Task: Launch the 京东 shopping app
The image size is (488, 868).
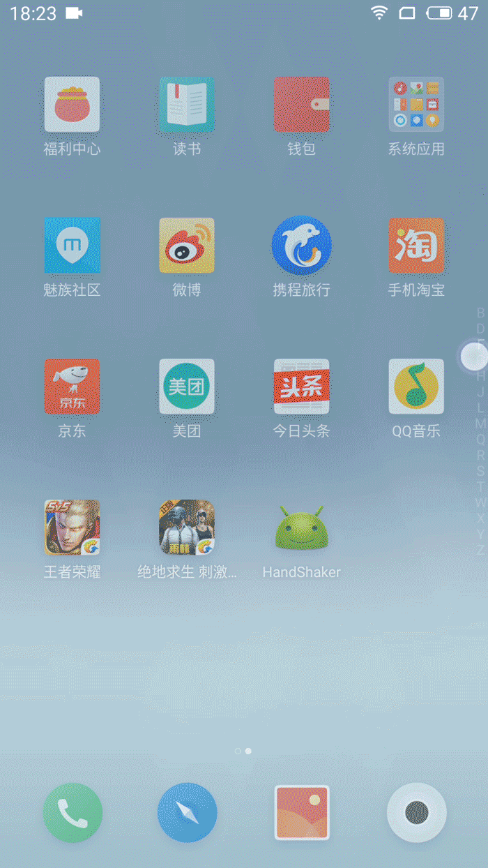Action: (x=72, y=387)
